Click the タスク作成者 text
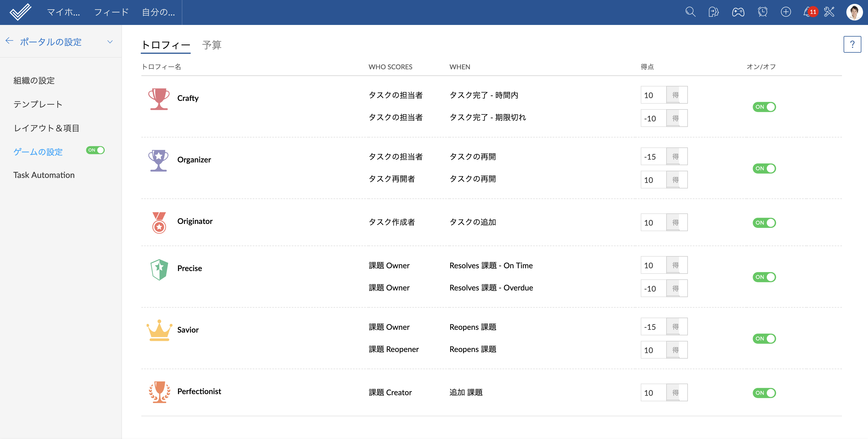Image resolution: width=868 pixels, height=439 pixels. (392, 222)
